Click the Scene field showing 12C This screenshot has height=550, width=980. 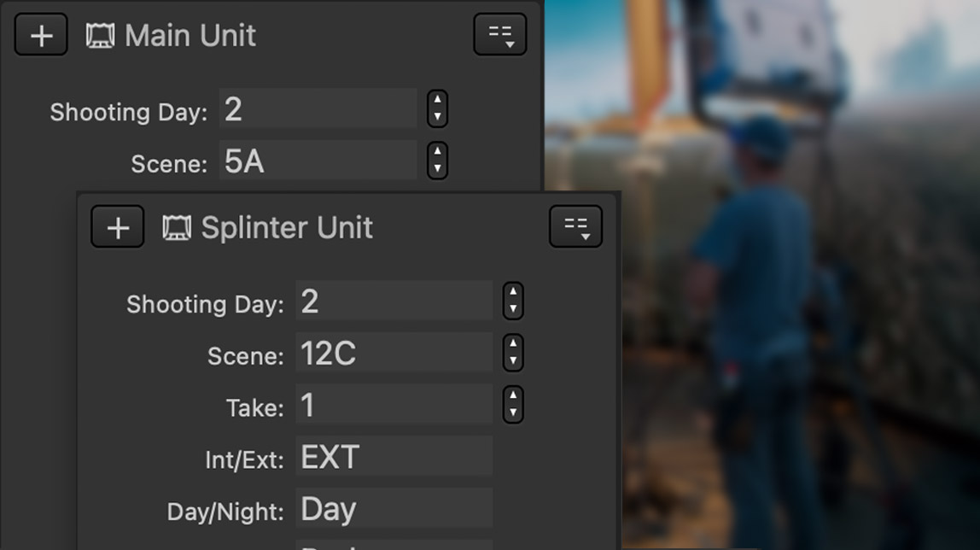point(394,354)
